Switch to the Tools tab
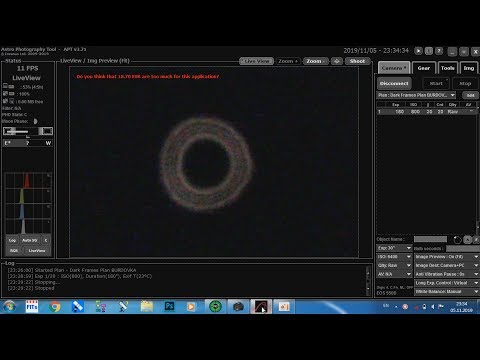This screenshot has height=360, width=480. 448,68
